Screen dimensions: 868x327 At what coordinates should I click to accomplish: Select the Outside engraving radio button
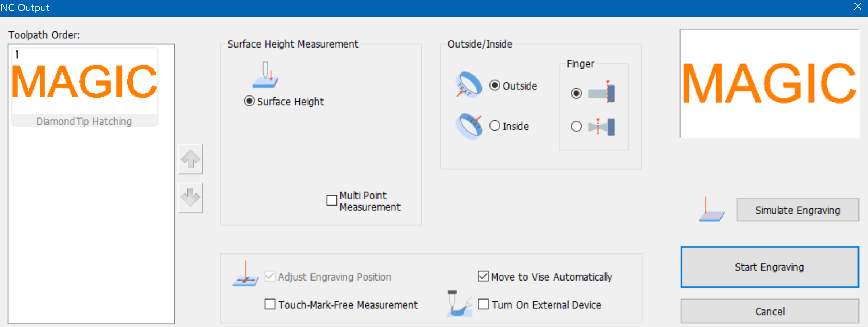495,86
